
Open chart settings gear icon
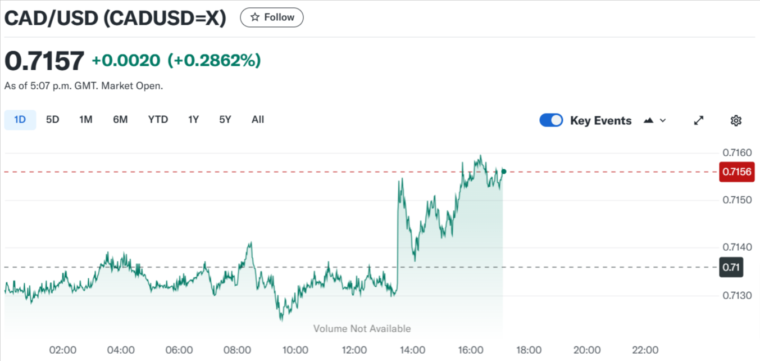point(736,121)
